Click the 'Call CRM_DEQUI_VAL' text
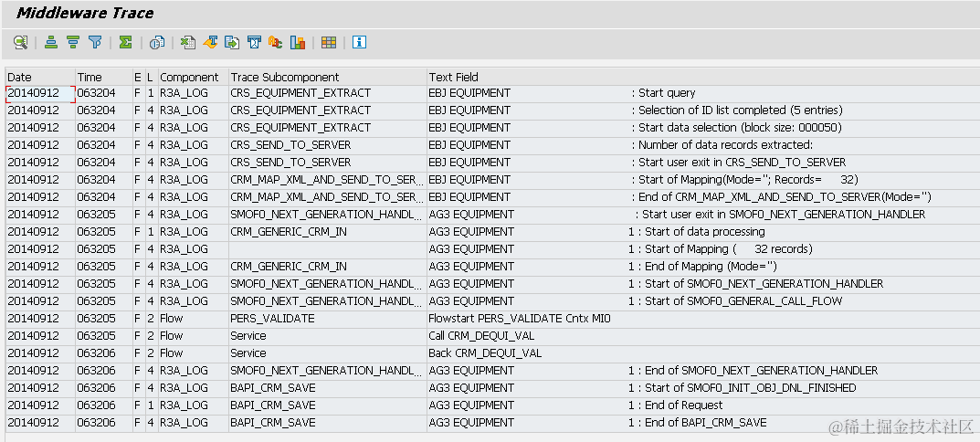Screen dimensions: 980x442 tap(481, 336)
